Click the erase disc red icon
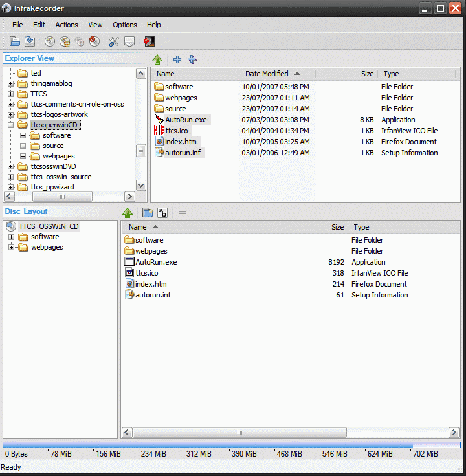 [x=94, y=41]
